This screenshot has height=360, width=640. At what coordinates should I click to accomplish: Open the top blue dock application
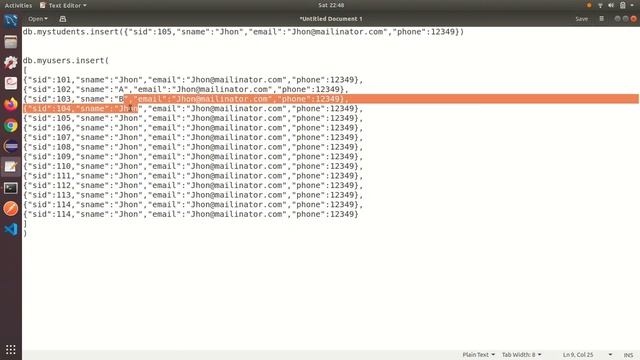click(11, 20)
